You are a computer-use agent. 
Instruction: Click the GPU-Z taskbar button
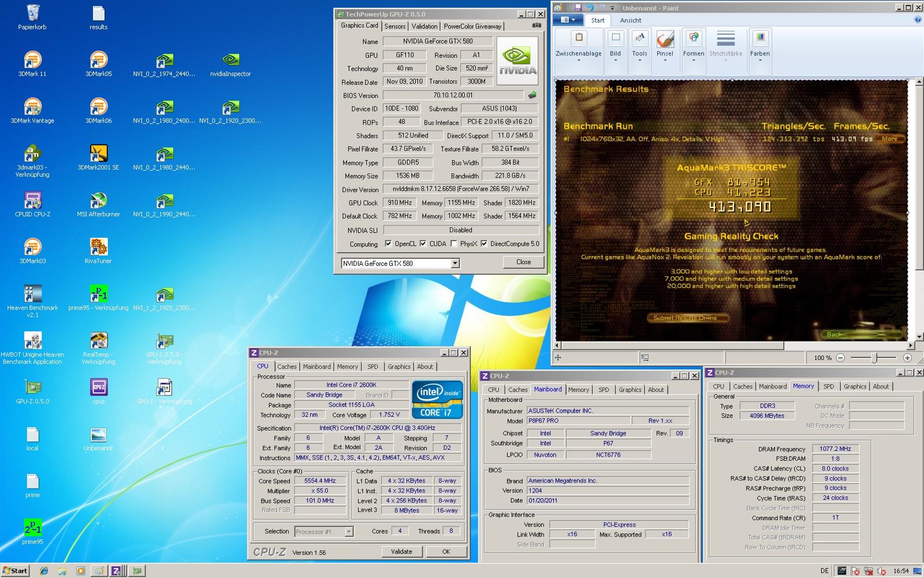[136, 570]
